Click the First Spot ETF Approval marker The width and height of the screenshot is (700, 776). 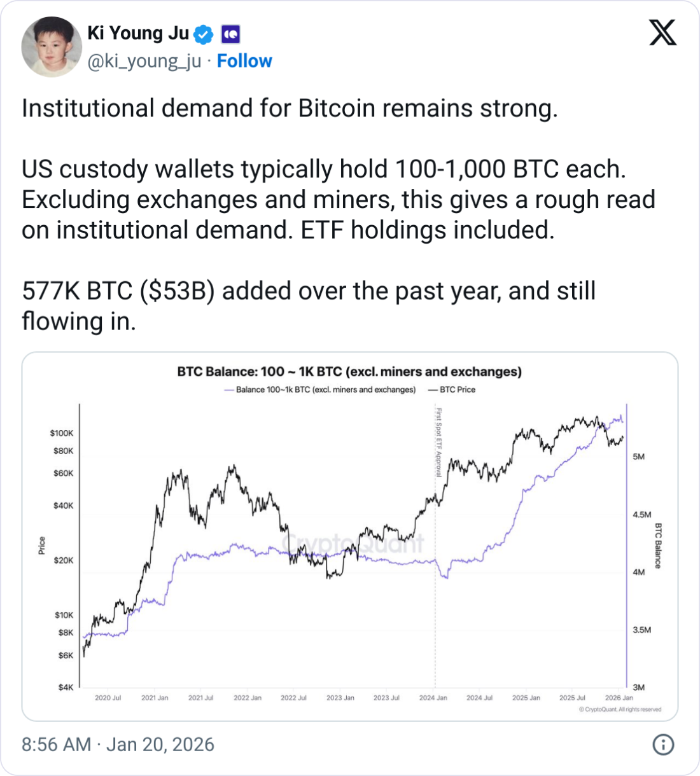[x=438, y=442]
